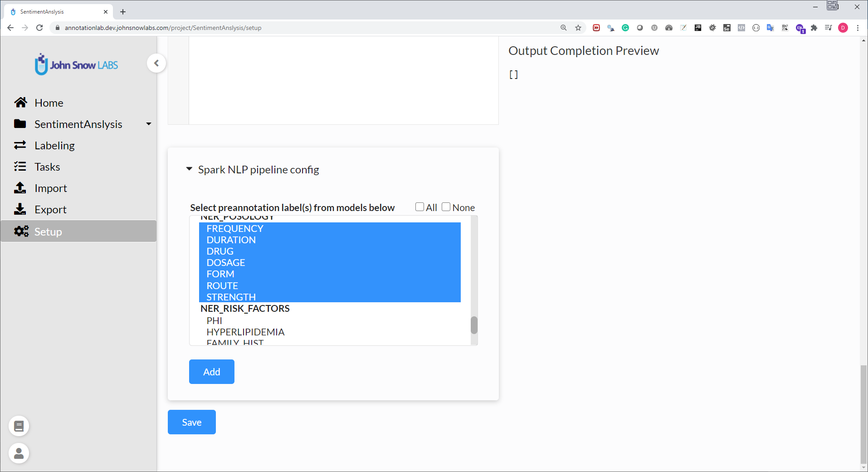Open Chrome extensions puzzle icon
This screenshot has height=472, width=868.
(814, 28)
